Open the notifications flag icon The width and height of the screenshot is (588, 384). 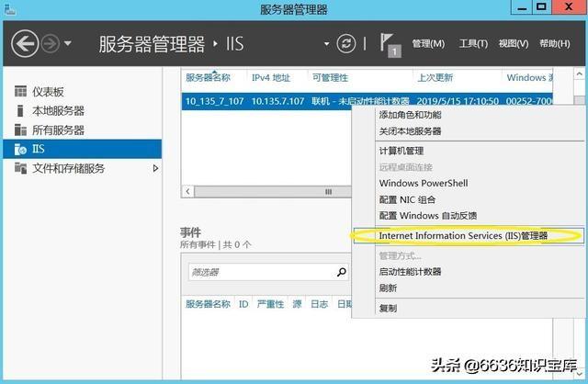(390, 44)
